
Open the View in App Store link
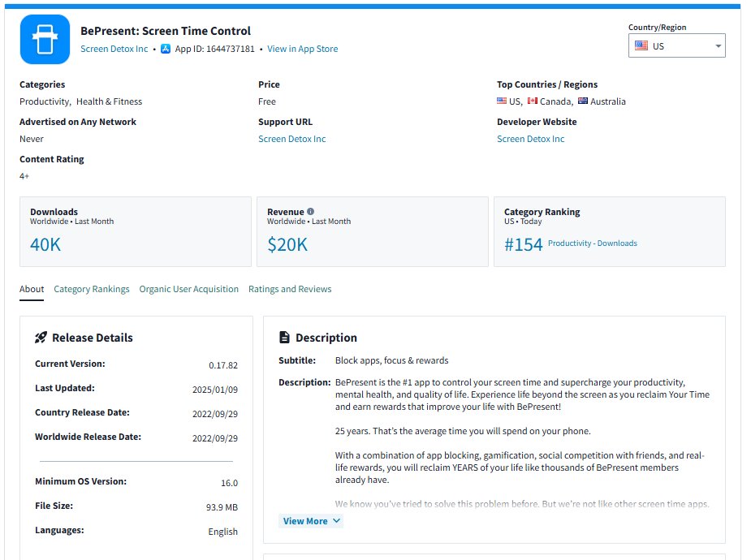tap(302, 49)
